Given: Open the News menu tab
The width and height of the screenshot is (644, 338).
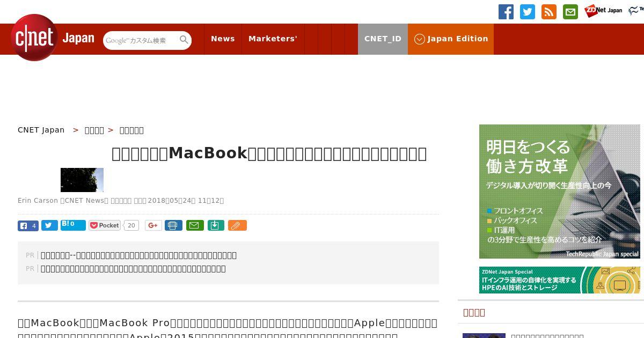Looking at the screenshot, I should pyautogui.click(x=223, y=39).
